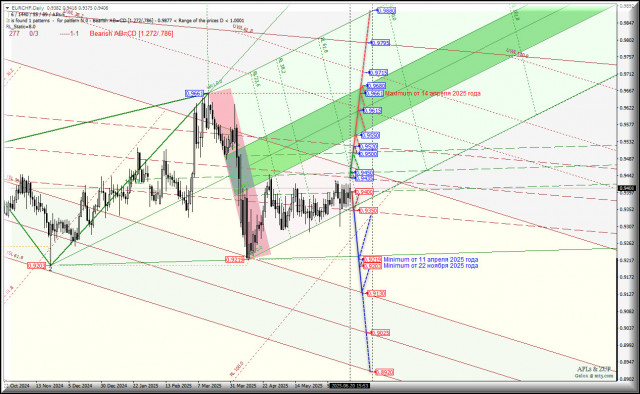Select the pink shaded channel rectangle
Viewport: 640px width, 394px height.
pyautogui.click(x=240, y=174)
